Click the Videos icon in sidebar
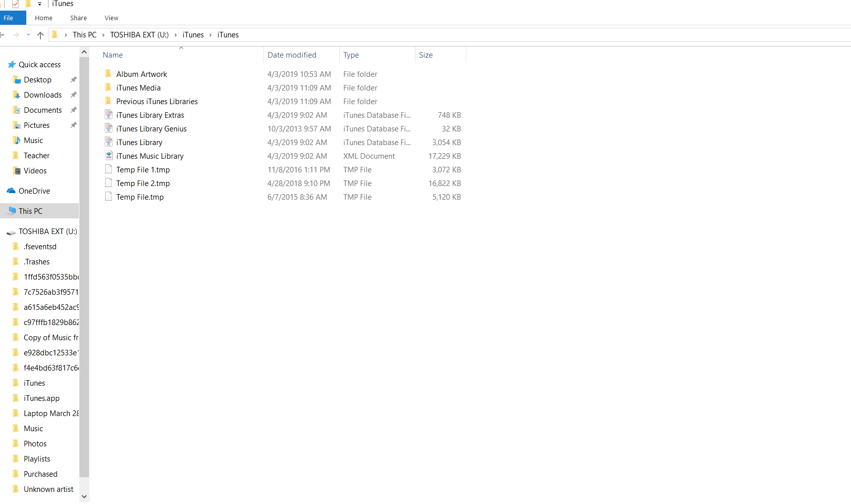 pos(17,171)
